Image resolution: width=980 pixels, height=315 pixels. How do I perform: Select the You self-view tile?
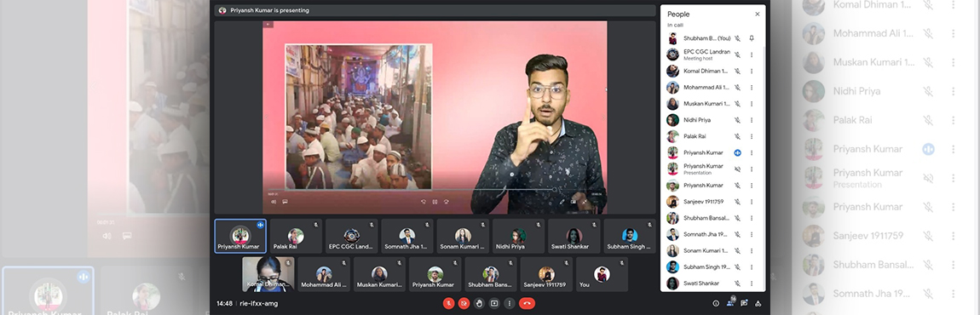click(602, 274)
